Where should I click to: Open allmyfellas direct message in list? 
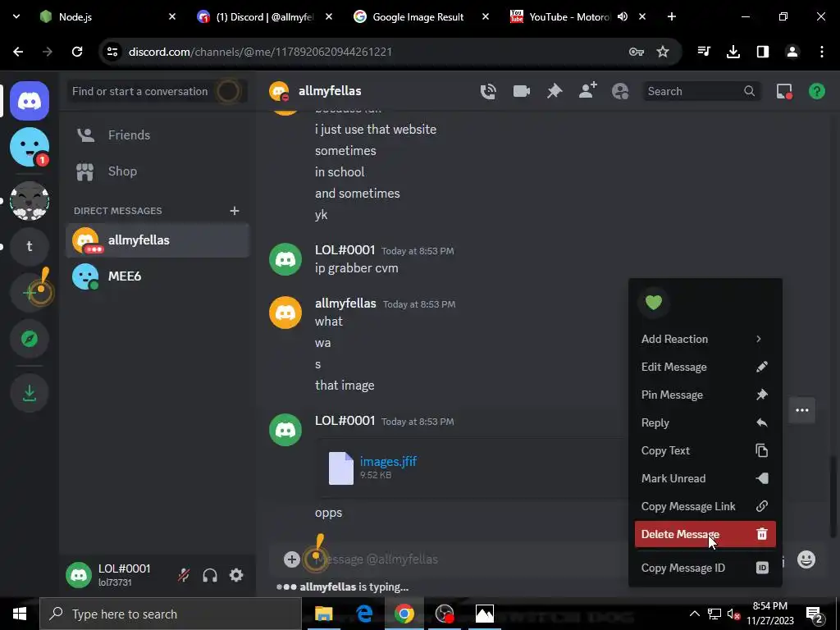(157, 240)
